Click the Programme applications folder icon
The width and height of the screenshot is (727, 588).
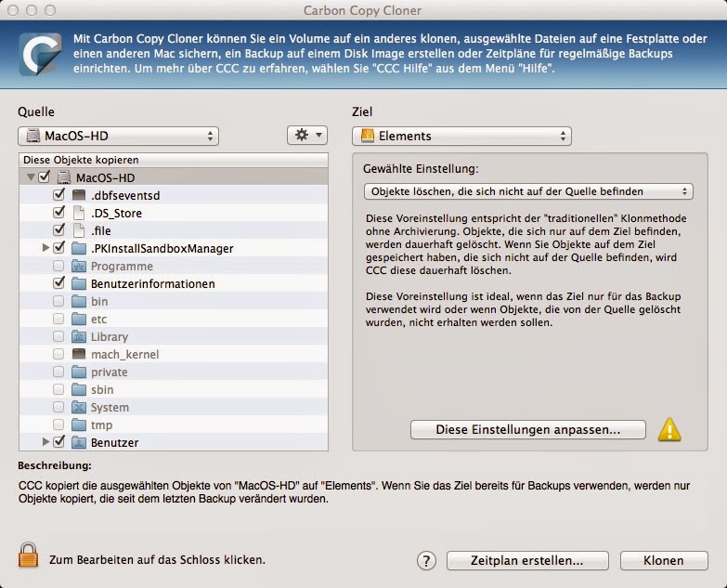(x=79, y=266)
